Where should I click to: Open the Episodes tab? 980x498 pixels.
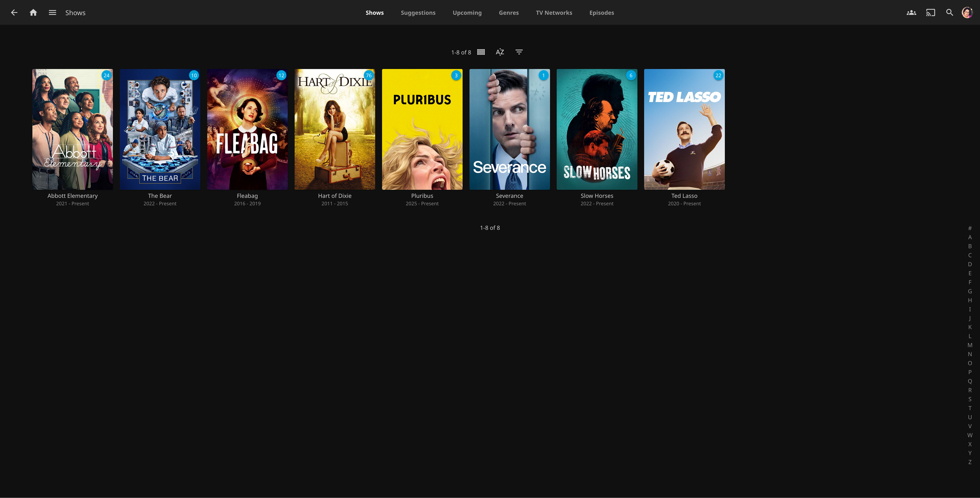click(x=601, y=12)
